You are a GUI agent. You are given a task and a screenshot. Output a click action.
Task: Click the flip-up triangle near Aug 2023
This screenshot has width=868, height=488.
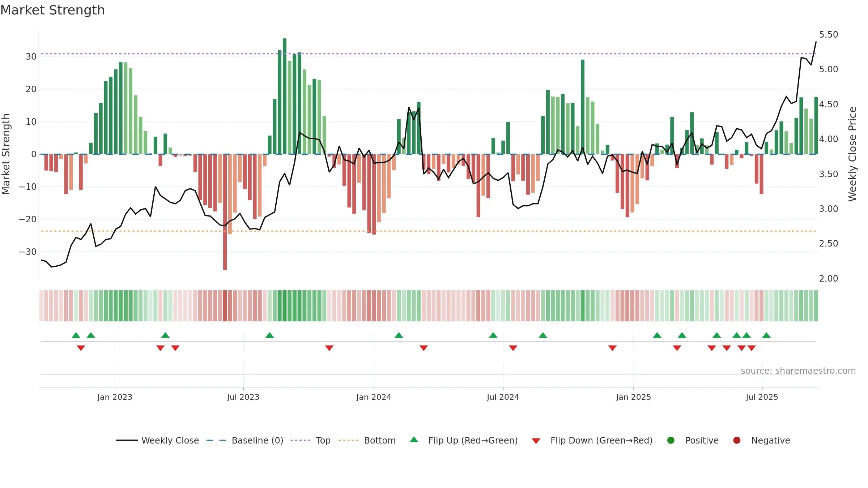click(x=269, y=335)
